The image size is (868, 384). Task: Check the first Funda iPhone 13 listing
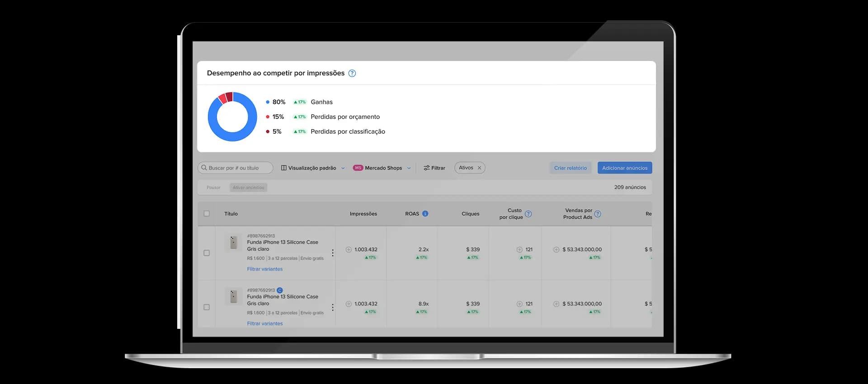[x=207, y=253]
